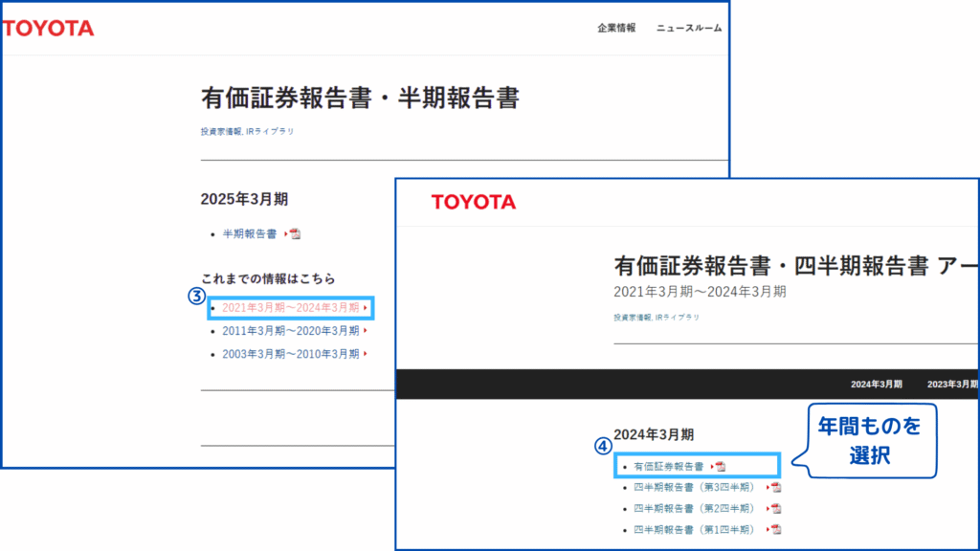980x551 pixels.
Task: Open ニュースルーム menu in back window
Action: tap(689, 28)
